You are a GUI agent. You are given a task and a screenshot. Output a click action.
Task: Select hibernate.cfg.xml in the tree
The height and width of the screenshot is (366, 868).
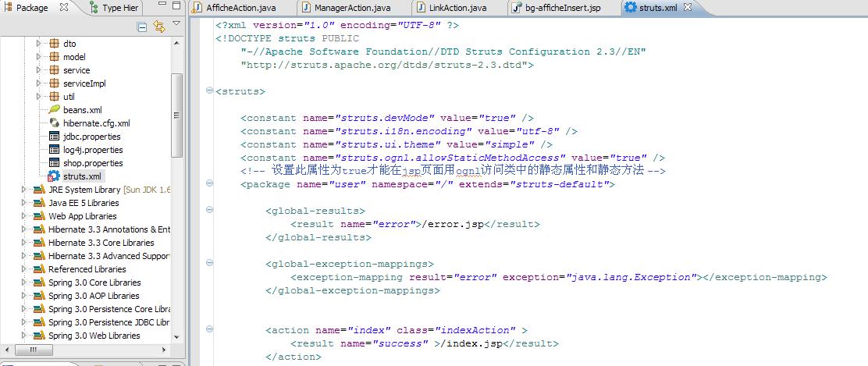[96, 123]
